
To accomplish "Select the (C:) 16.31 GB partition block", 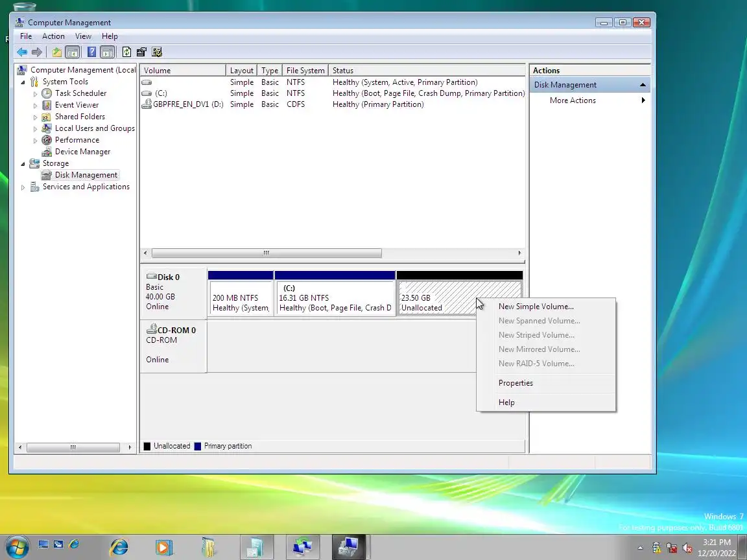I will point(335,294).
